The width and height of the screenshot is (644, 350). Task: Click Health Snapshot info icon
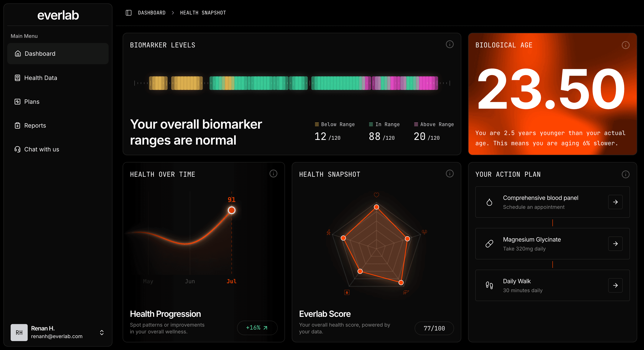pyautogui.click(x=450, y=174)
